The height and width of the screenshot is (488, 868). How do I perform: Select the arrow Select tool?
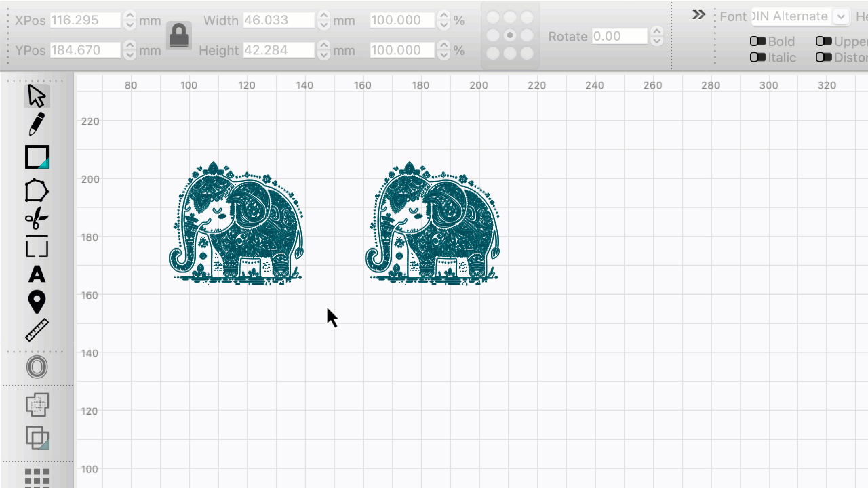[x=37, y=96]
